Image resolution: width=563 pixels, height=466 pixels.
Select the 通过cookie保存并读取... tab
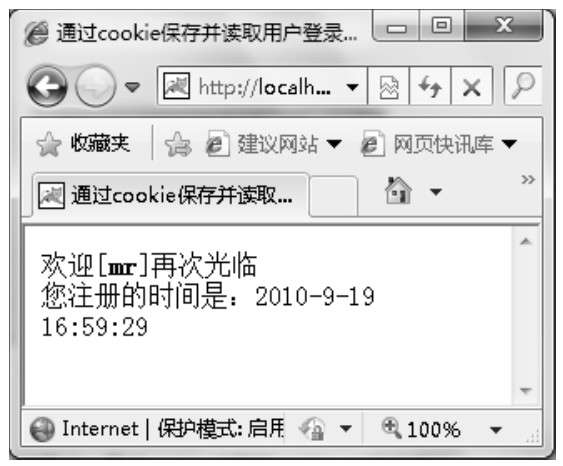pyautogui.click(x=171, y=196)
